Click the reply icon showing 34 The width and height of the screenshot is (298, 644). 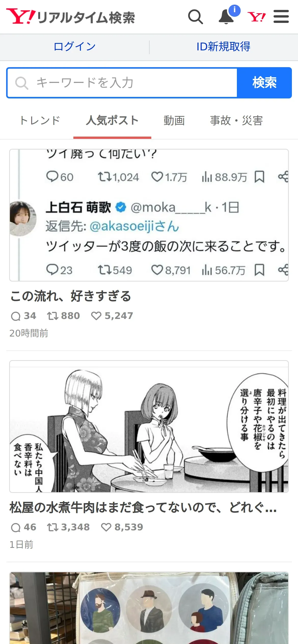tap(16, 316)
